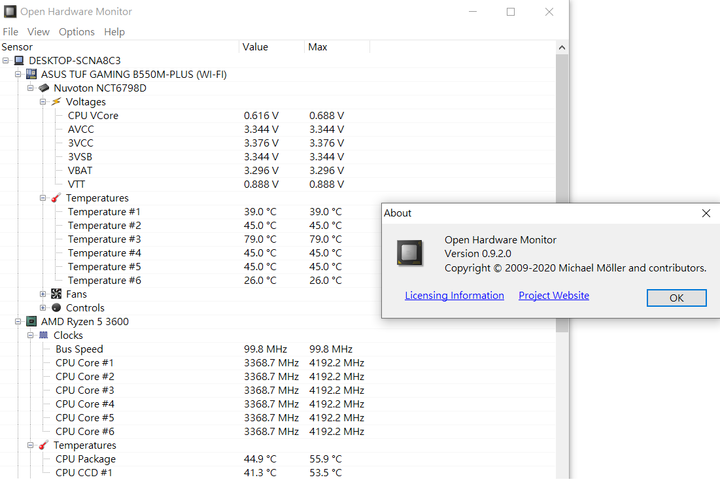720x486 pixels.
Task: Collapse the AMD Ryzen 5 3600 node
Action: coord(18,322)
